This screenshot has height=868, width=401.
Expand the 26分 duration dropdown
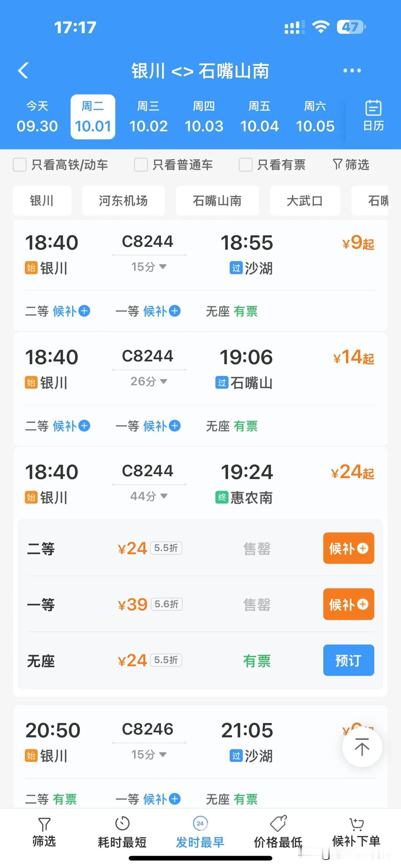[x=149, y=381]
